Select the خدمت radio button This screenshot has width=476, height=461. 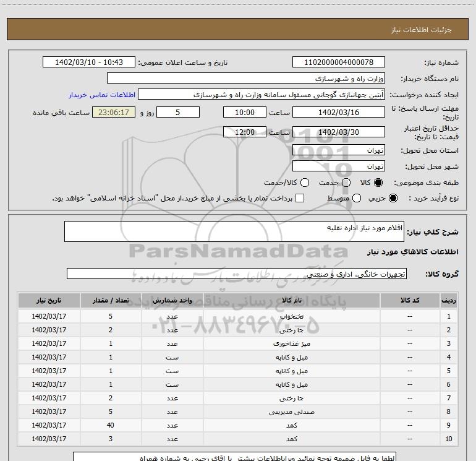tap(346, 183)
